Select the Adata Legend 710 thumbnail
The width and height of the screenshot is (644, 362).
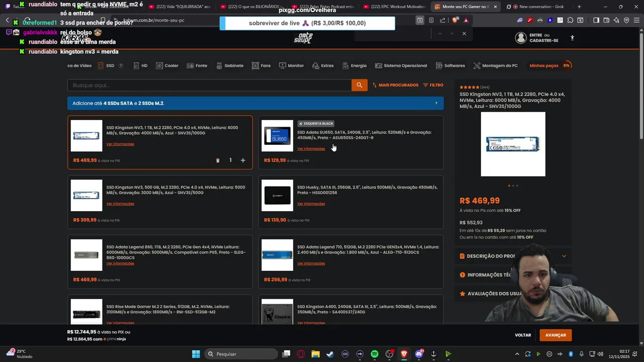(277, 255)
